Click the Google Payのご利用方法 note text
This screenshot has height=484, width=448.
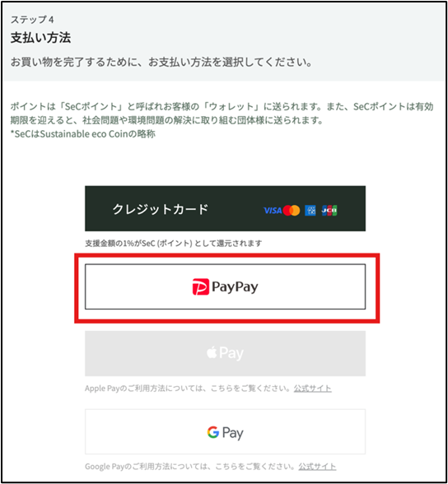point(190,467)
